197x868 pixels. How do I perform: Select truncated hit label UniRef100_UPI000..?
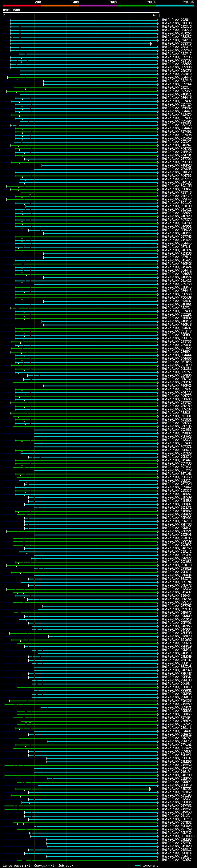178,836
